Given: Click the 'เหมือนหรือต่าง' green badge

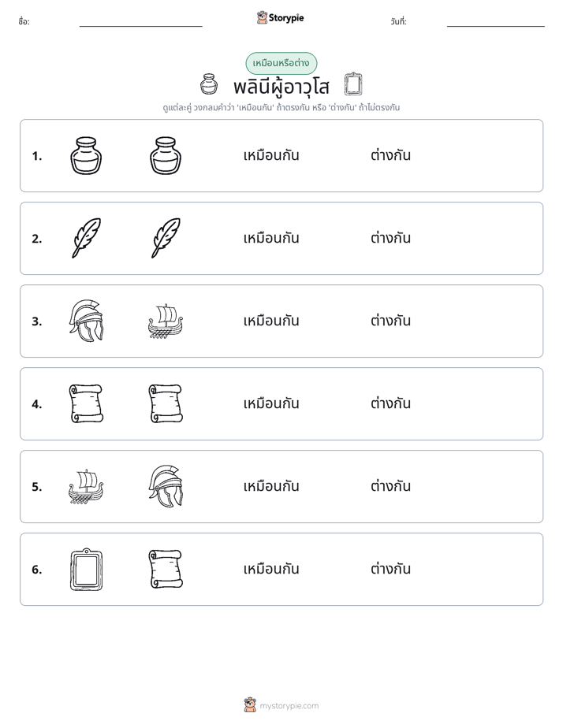Looking at the screenshot, I should pyautogui.click(x=281, y=63).
